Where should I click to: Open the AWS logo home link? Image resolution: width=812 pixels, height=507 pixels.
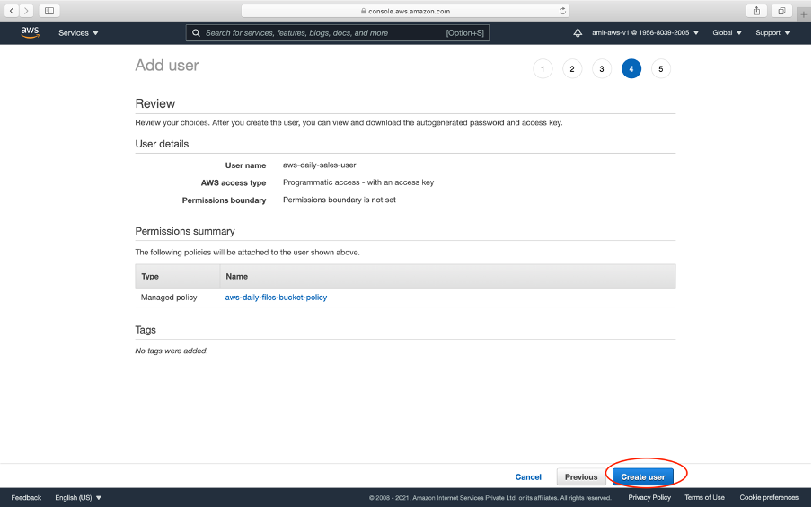[x=30, y=32]
